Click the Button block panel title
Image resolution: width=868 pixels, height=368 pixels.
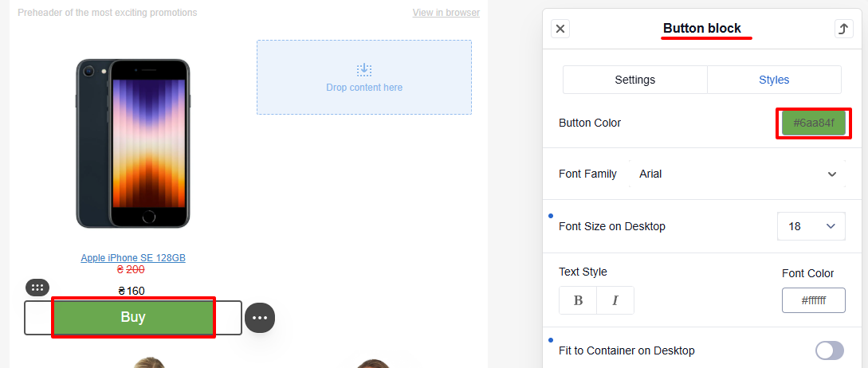tap(702, 28)
